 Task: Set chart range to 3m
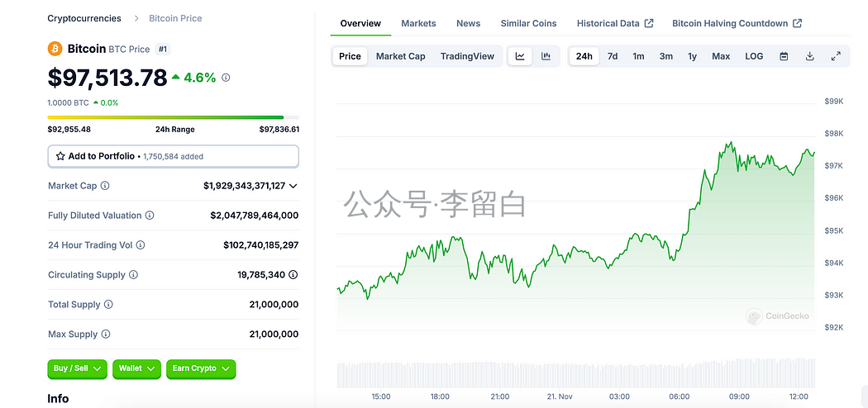point(666,56)
